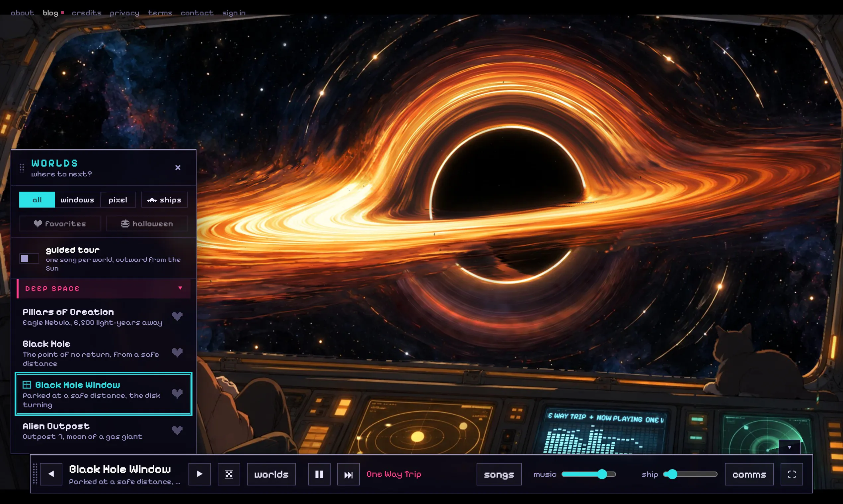Toggle the guided tour switch

pyautogui.click(x=29, y=259)
